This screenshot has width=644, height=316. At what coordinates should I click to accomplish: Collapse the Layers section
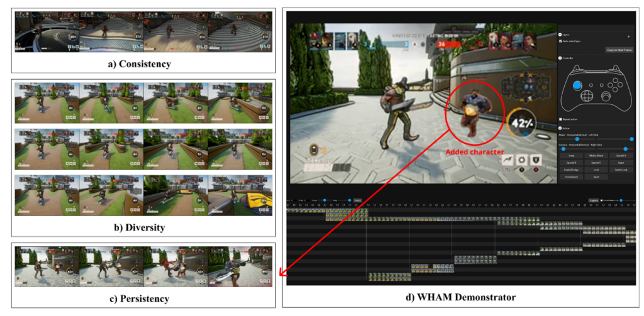[560, 36]
